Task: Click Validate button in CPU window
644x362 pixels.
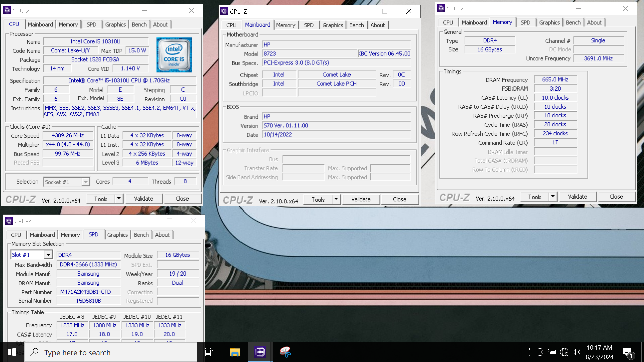Action: (144, 199)
